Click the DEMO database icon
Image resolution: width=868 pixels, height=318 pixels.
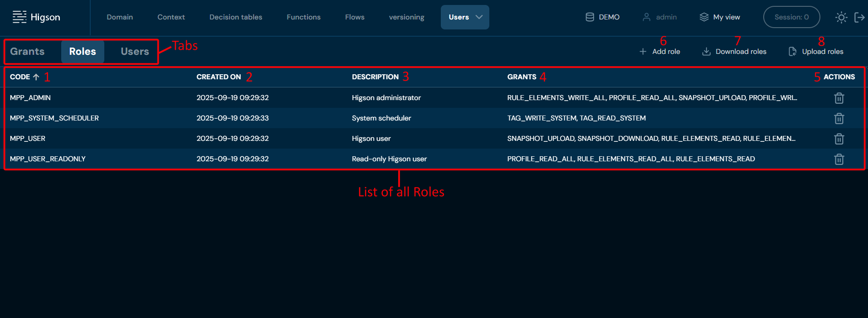tap(590, 17)
